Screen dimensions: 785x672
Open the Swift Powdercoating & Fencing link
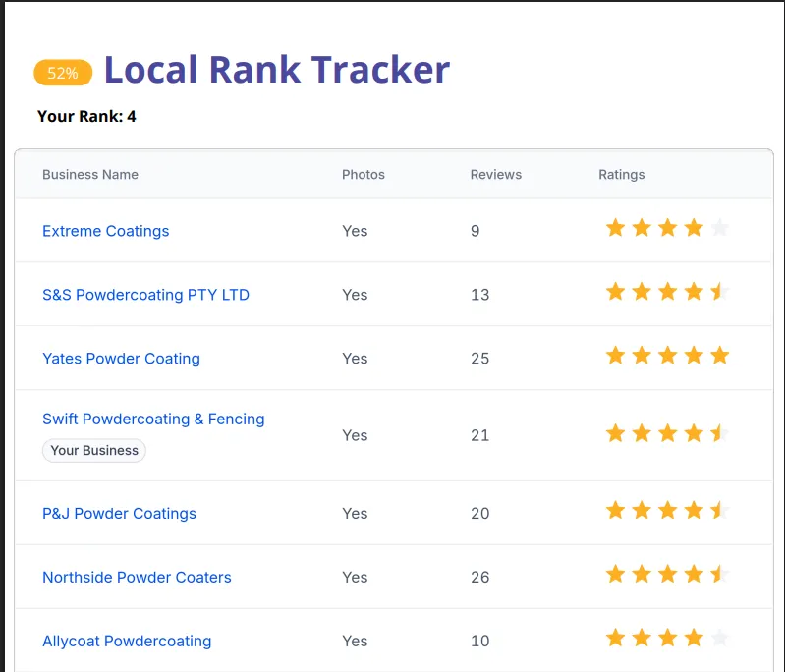click(x=153, y=420)
